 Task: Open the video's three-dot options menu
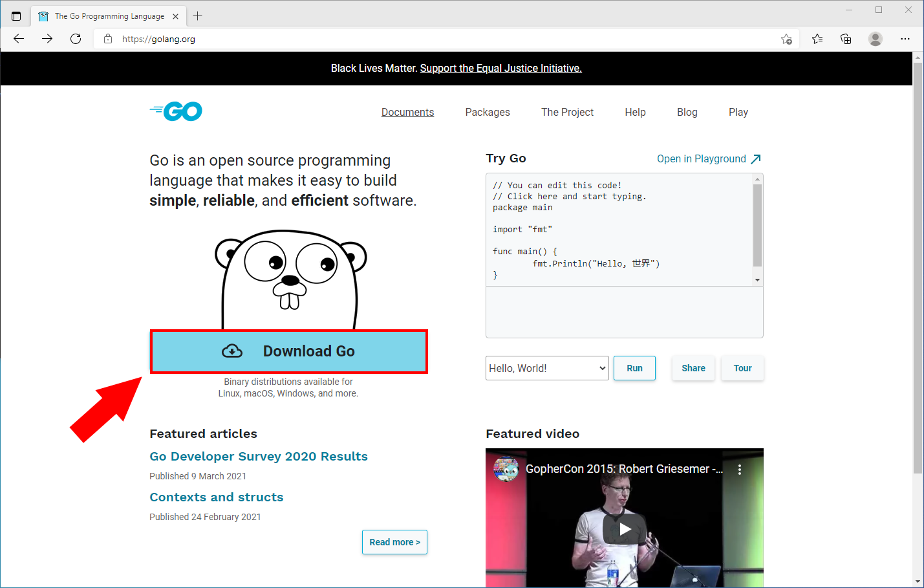[740, 470]
